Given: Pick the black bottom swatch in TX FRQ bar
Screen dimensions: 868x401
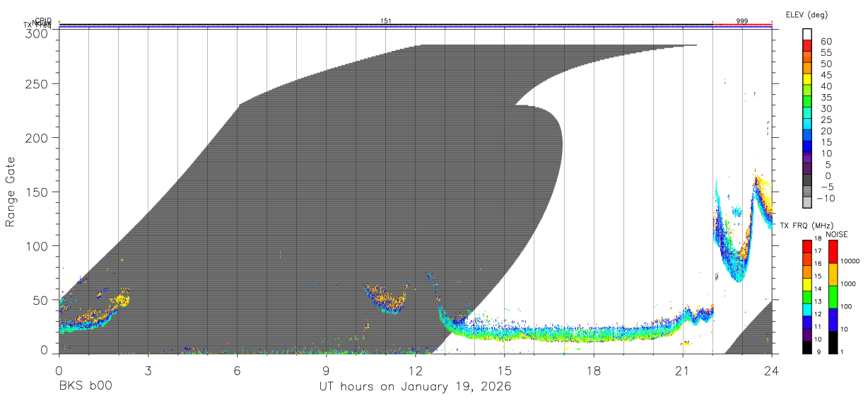Looking at the screenshot, I should (x=807, y=347).
